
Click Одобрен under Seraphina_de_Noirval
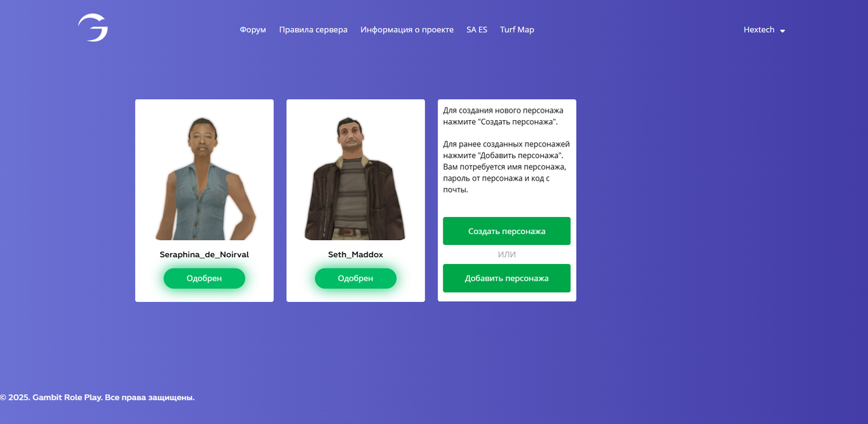(x=204, y=278)
